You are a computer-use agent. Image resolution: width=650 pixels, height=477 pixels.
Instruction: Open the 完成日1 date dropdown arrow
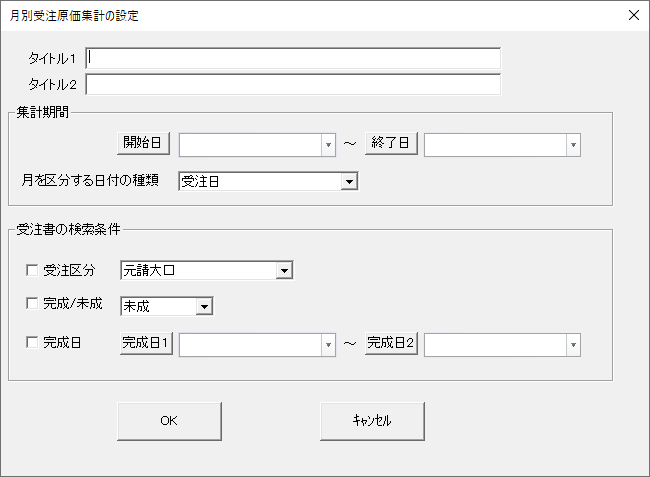click(x=328, y=344)
